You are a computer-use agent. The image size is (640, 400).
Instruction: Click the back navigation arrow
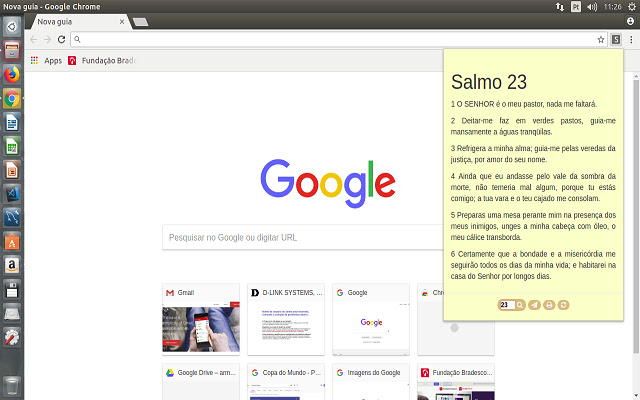point(33,40)
